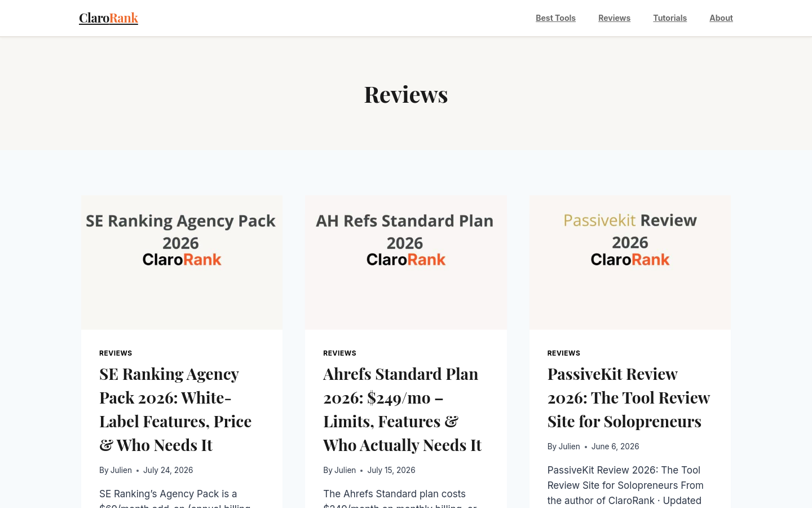The width and height of the screenshot is (812, 508).
Task: Click excerpt starting 'SE Ranking's Agency Pack is a'
Action: pyautogui.click(x=175, y=498)
